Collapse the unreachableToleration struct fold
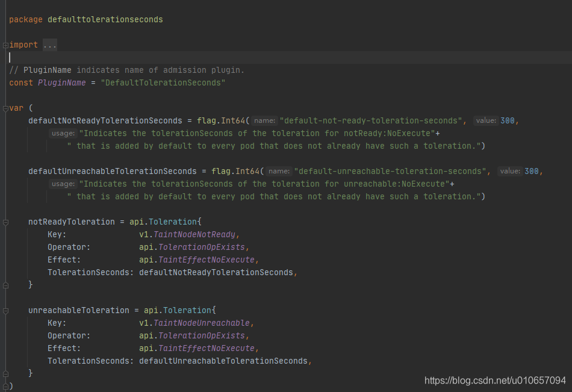Image resolution: width=572 pixels, height=392 pixels. tap(5, 311)
